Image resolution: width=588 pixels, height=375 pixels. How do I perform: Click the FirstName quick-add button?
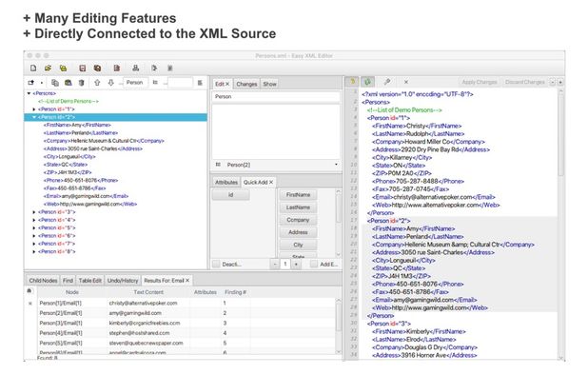pos(298,195)
